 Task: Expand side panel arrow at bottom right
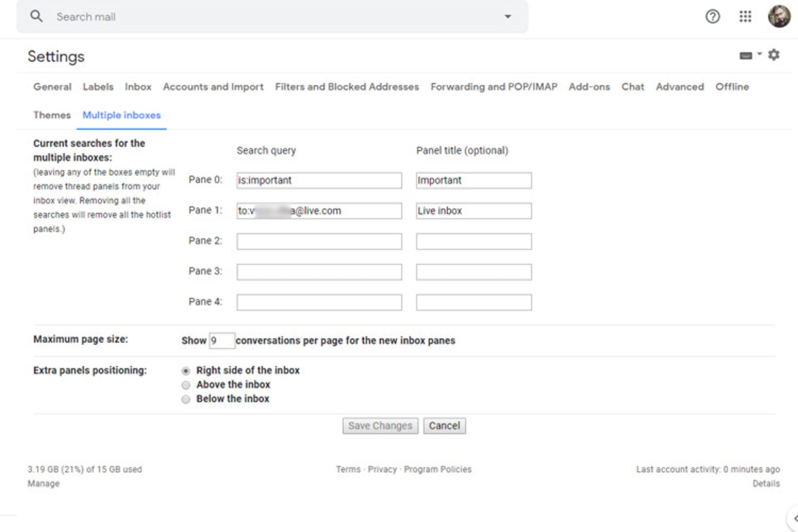[x=794, y=519]
